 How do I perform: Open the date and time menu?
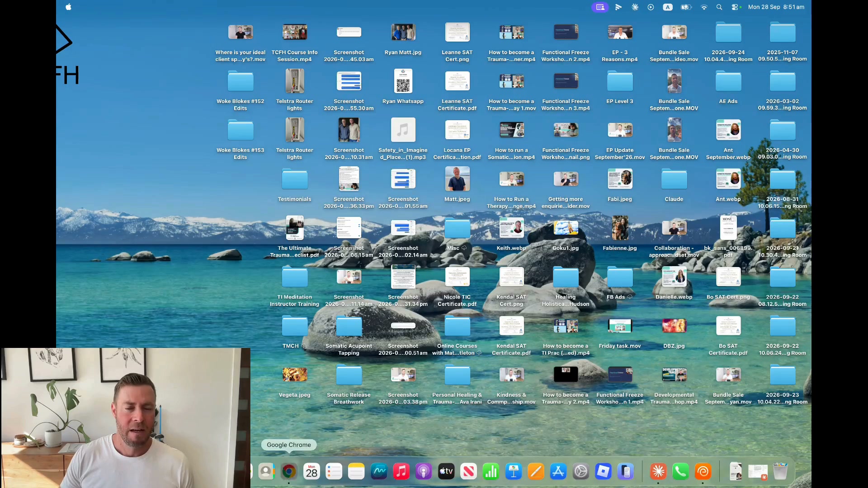(776, 7)
